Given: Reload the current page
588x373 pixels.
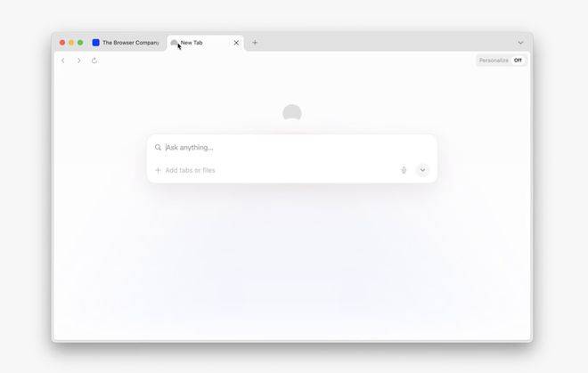Looking at the screenshot, I should click(x=94, y=61).
